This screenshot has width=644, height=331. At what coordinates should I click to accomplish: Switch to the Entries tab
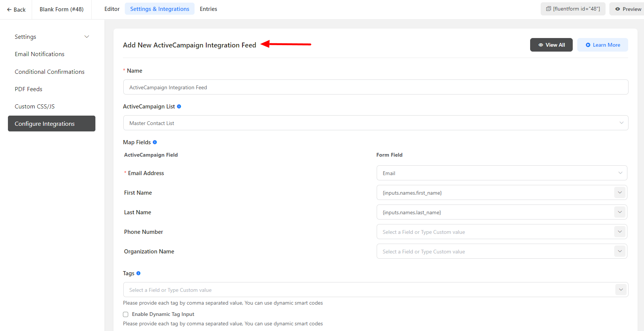tap(209, 9)
